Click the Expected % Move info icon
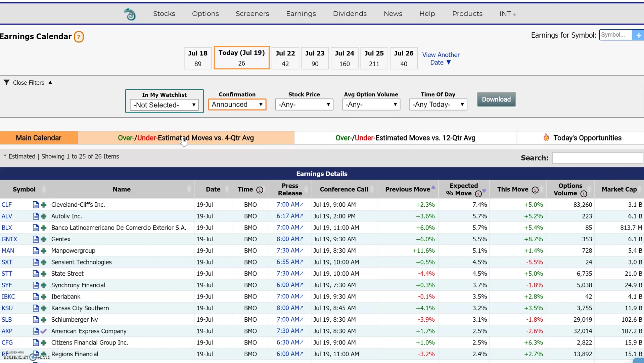The image size is (644, 363). 478,194
